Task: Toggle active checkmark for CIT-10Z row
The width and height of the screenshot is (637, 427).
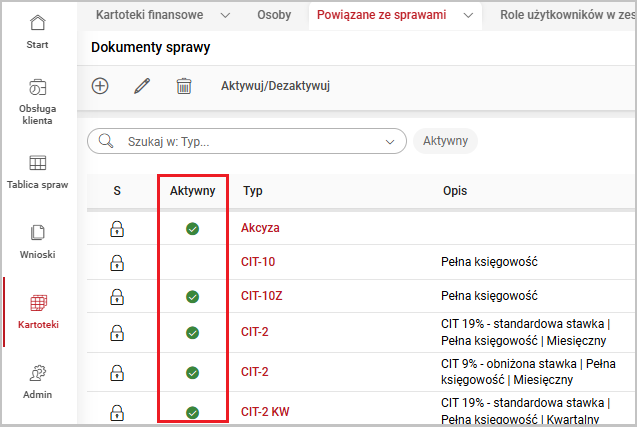Action: (192, 297)
